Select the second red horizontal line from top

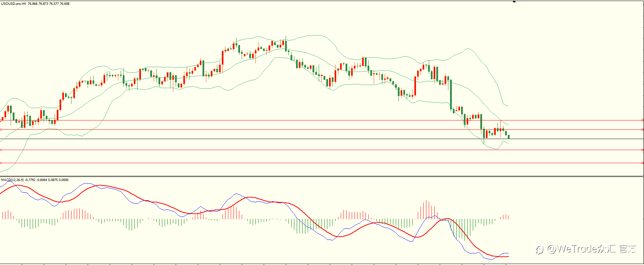pos(322,130)
